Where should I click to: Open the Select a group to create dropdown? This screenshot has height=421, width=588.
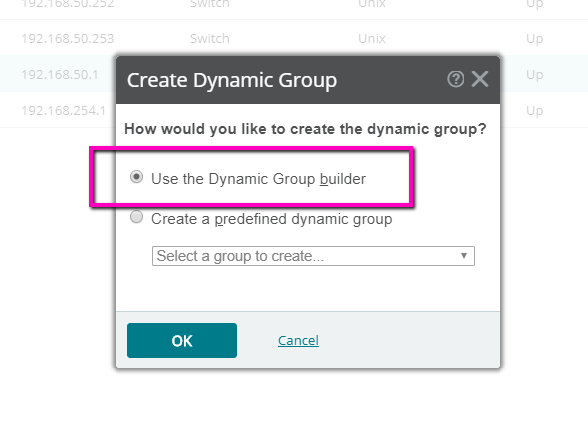313,256
